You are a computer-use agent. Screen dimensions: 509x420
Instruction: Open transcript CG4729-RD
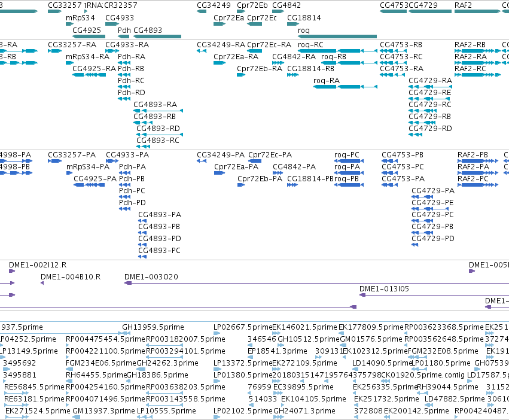click(x=430, y=128)
